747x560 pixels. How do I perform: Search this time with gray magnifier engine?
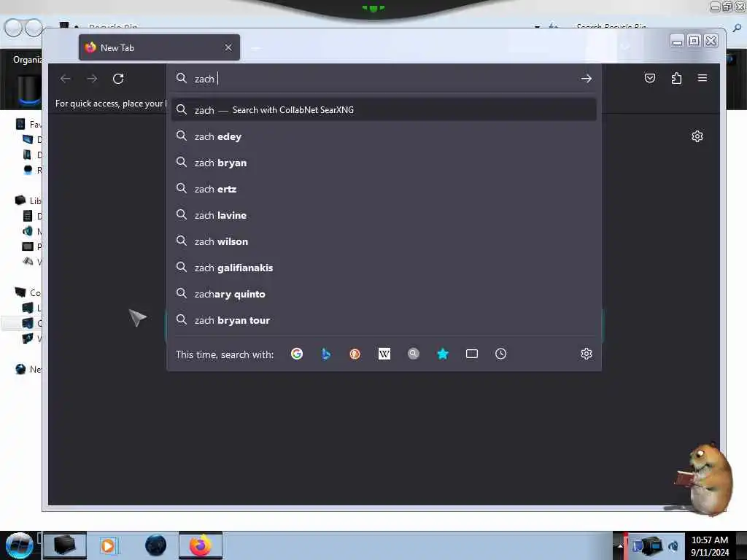[x=414, y=354]
